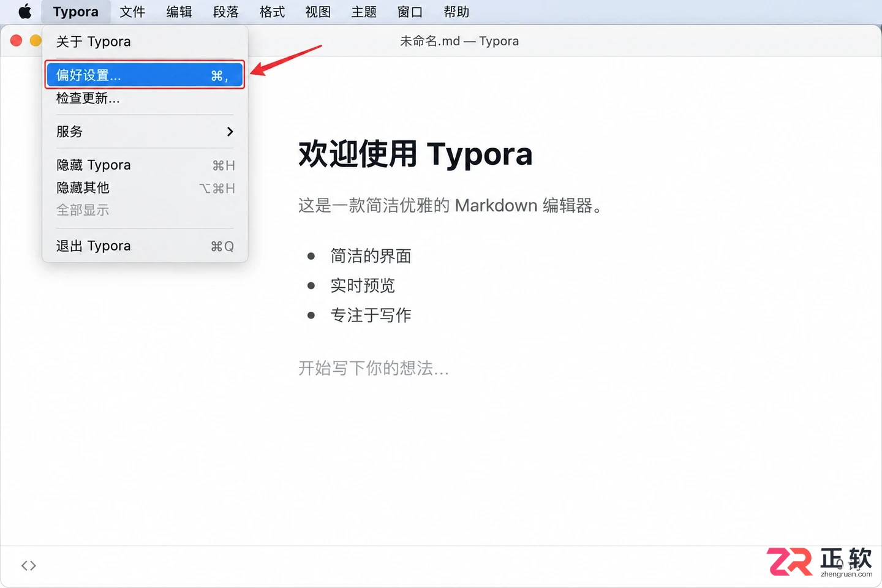Open the 帮助 menu
The width and height of the screenshot is (882, 588).
[x=456, y=12]
